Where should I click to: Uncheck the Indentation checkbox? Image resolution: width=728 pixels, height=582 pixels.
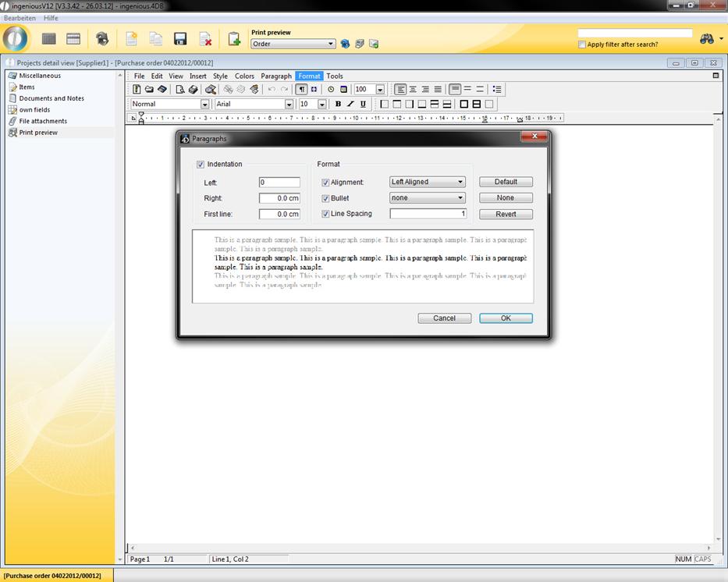pyautogui.click(x=201, y=165)
